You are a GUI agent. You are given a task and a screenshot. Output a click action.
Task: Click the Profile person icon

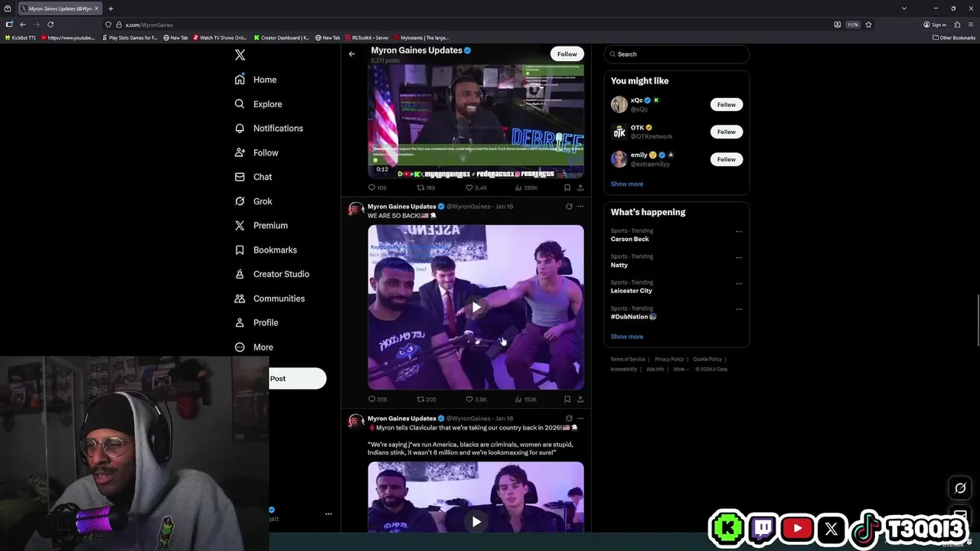240,323
